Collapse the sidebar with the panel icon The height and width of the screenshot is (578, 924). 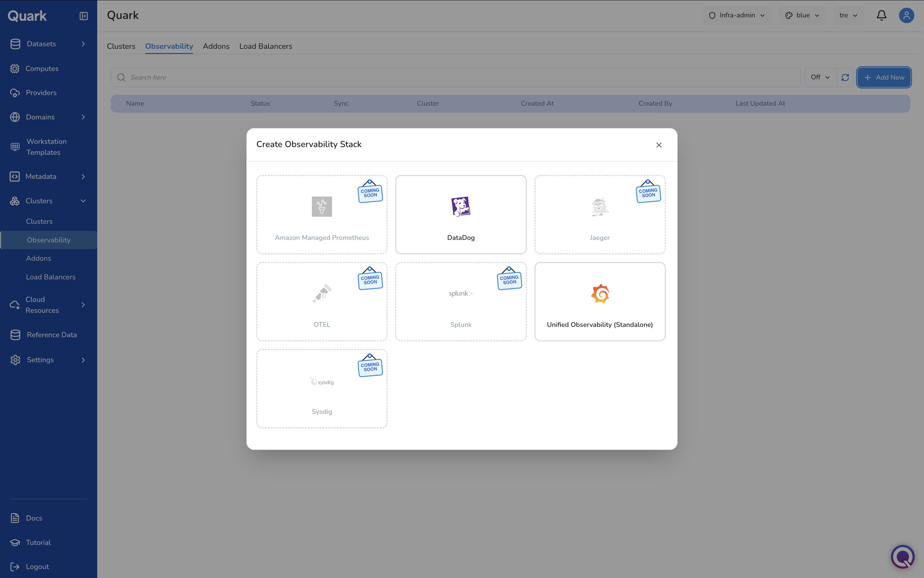tap(84, 16)
